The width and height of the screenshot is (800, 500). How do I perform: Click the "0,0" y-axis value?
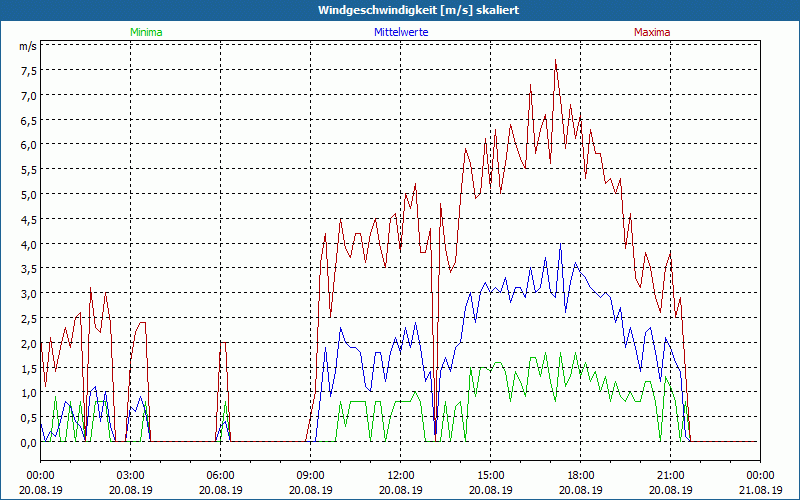tap(29, 442)
